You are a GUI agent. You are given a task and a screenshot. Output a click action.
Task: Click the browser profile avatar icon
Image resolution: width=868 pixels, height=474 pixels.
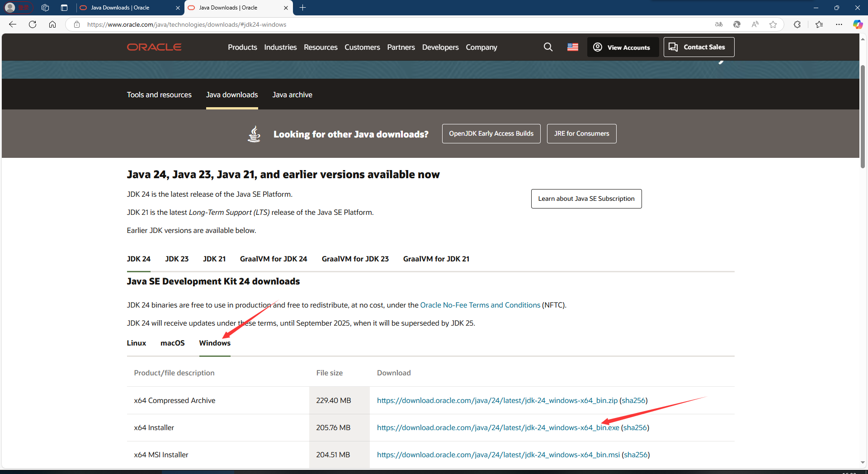(x=9, y=8)
